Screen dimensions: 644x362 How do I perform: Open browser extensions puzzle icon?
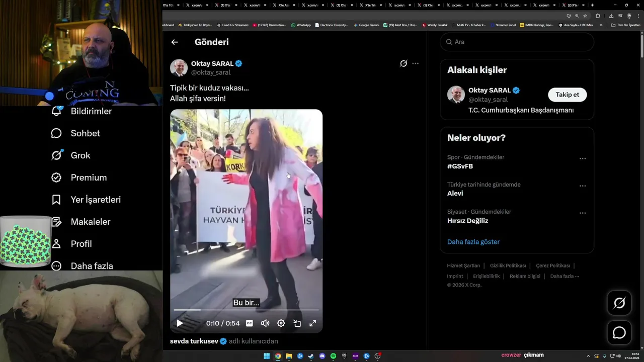[x=598, y=16]
